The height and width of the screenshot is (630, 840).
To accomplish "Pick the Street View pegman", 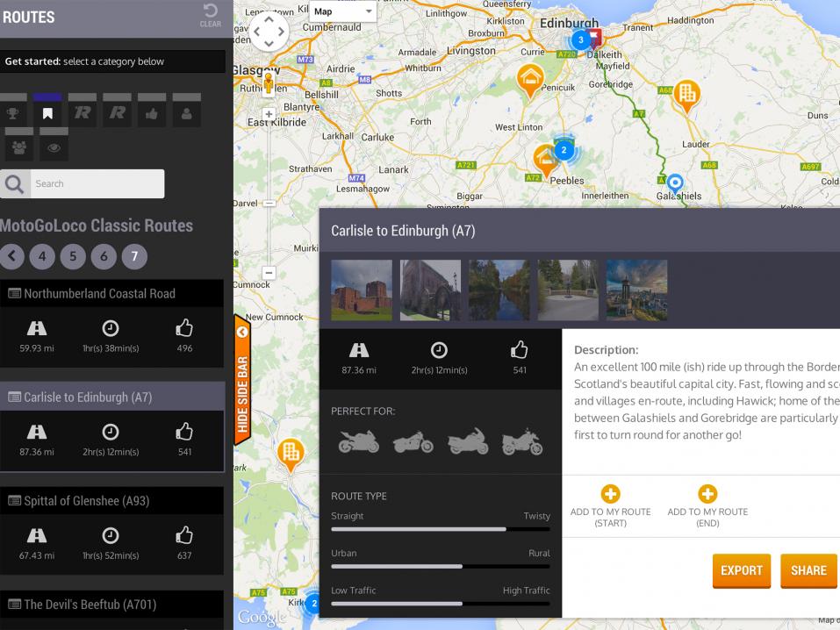I will point(269,83).
